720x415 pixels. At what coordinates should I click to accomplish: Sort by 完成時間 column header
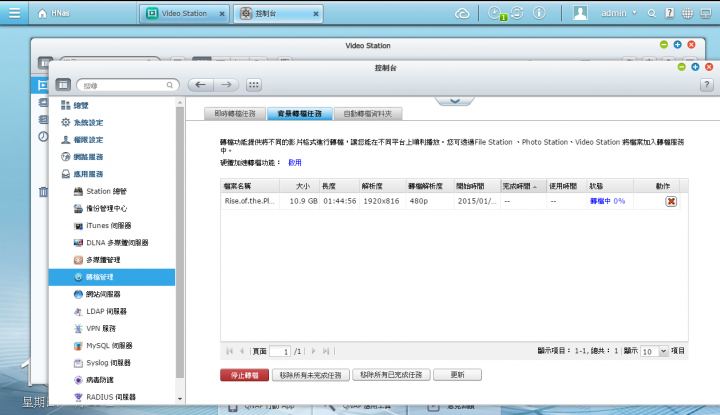(x=523, y=186)
